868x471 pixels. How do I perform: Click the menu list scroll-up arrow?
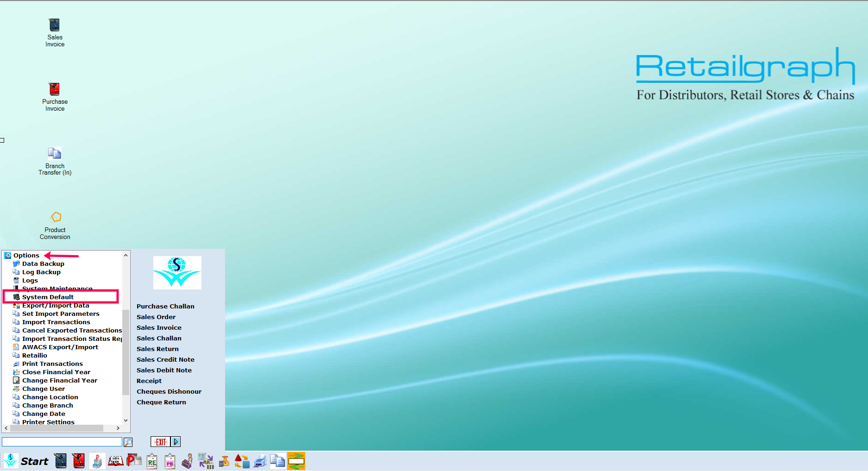126,255
